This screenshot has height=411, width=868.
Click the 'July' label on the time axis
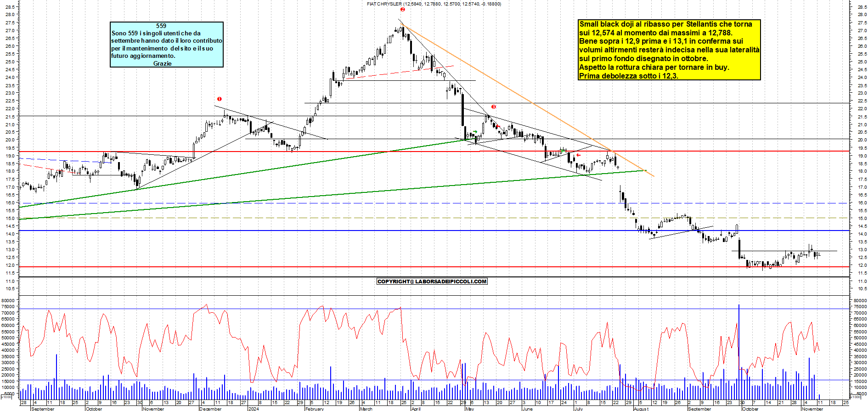579,409
